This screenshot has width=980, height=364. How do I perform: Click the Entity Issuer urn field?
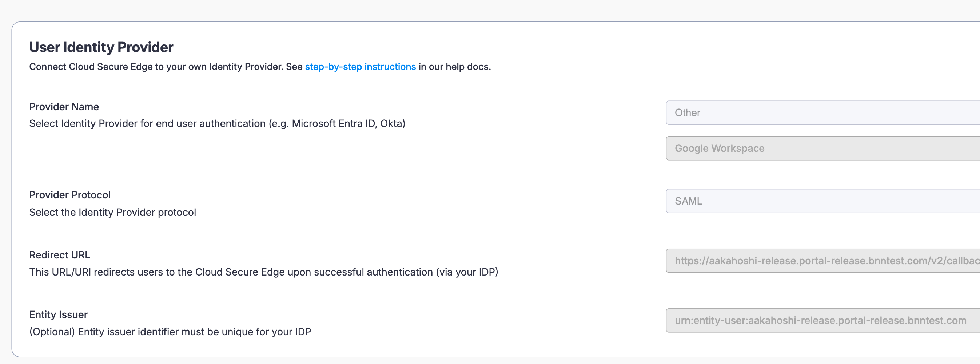tap(822, 321)
